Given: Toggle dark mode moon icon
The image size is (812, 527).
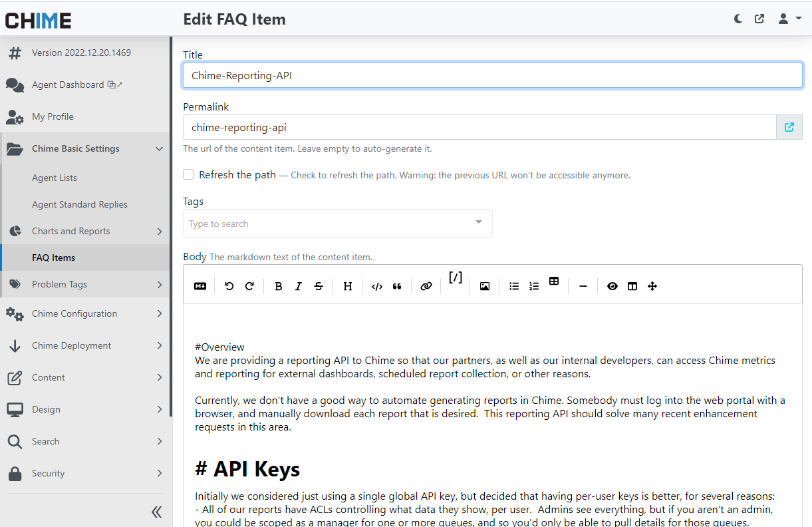Looking at the screenshot, I should [x=738, y=19].
